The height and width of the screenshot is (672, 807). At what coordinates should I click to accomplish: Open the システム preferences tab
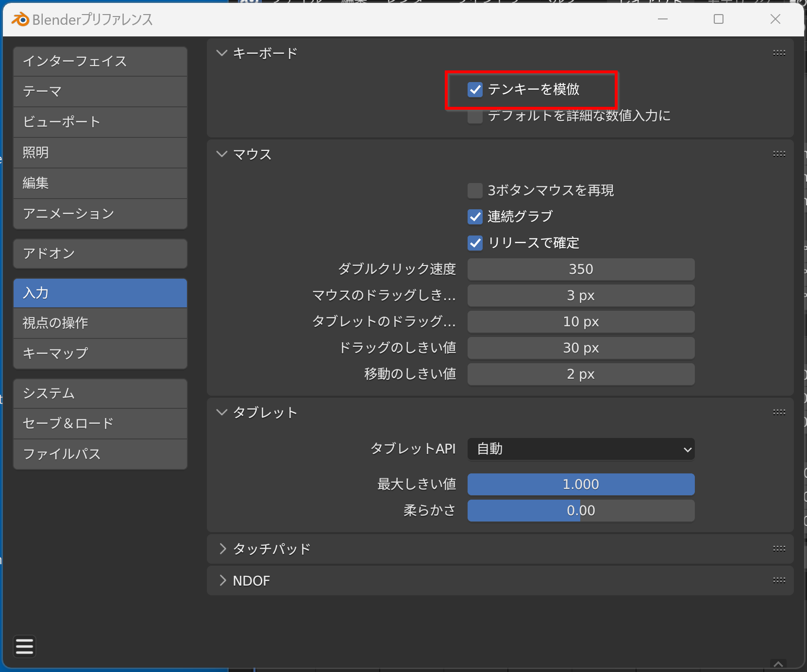click(x=101, y=393)
